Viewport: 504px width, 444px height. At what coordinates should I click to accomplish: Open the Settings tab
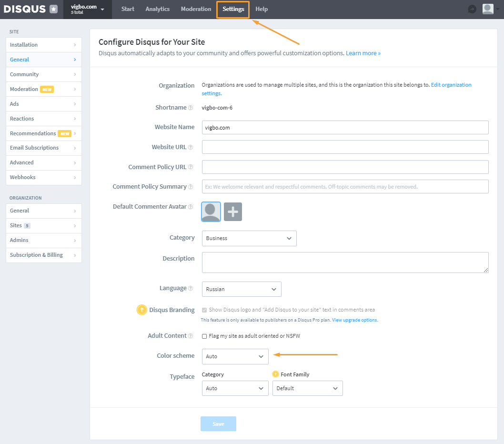[x=233, y=10]
